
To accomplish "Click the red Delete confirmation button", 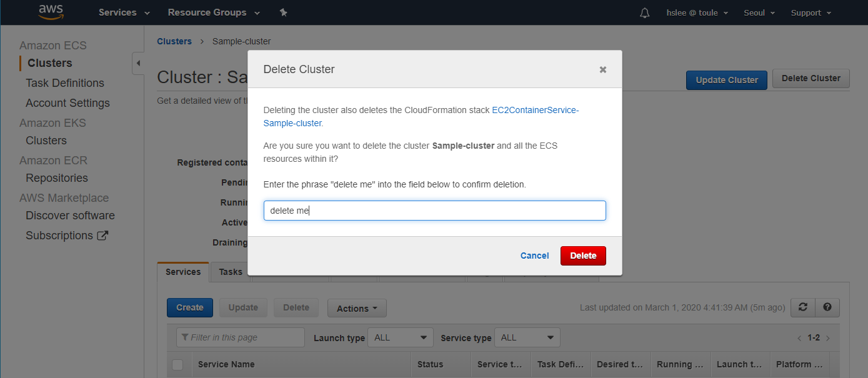I will 583,256.
